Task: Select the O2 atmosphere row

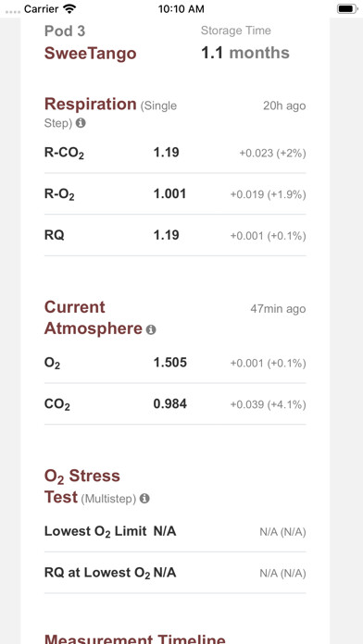Action: click(x=175, y=363)
